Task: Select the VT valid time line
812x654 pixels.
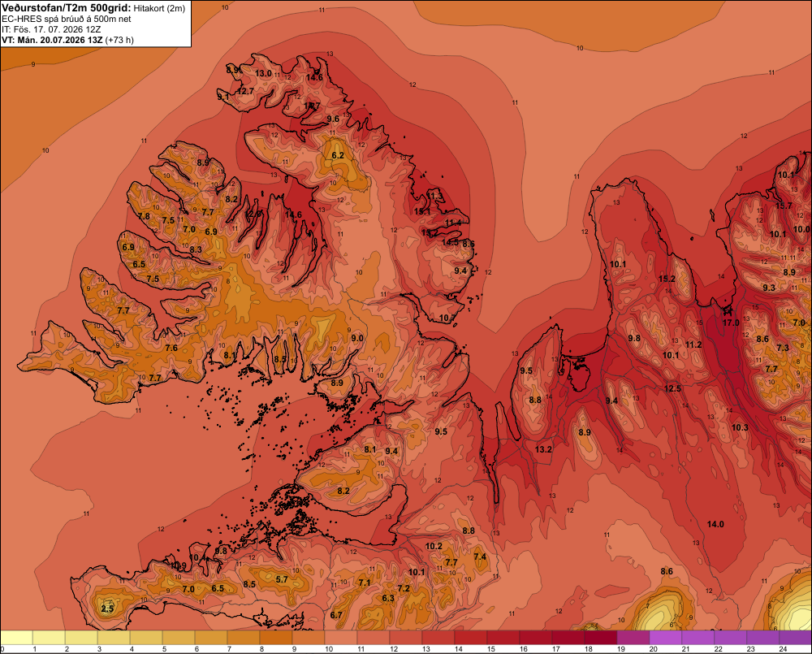Action: tap(67, 40)
